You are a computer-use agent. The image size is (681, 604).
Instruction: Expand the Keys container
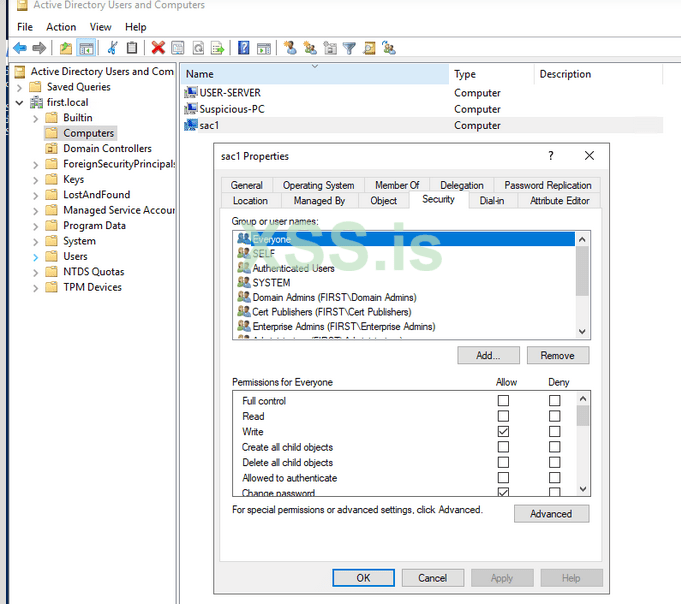[36, 180]
